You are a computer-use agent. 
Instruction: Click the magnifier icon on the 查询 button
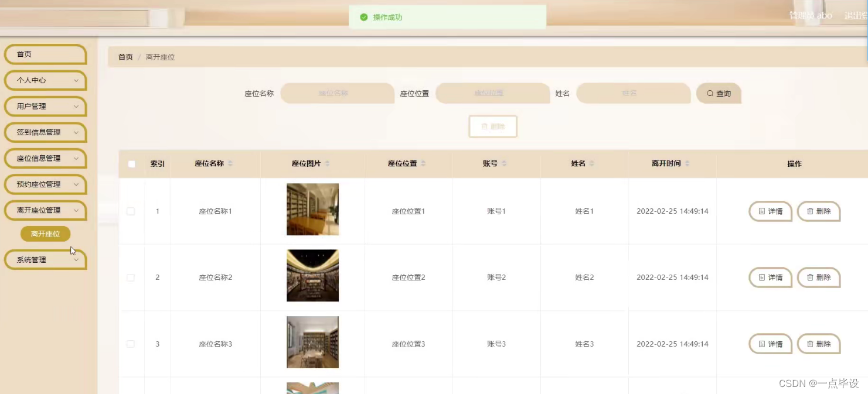[709, 92]
